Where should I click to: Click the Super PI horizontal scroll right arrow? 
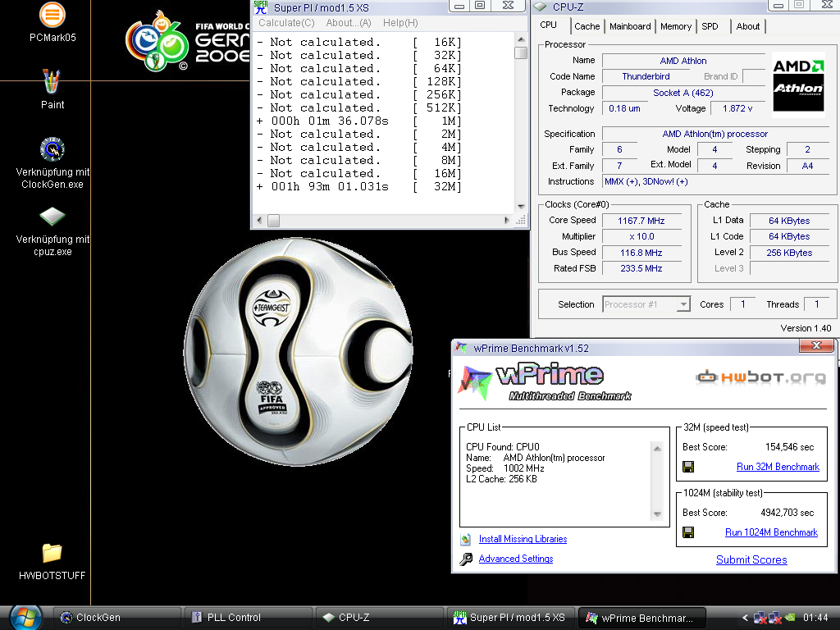point(506,220)
